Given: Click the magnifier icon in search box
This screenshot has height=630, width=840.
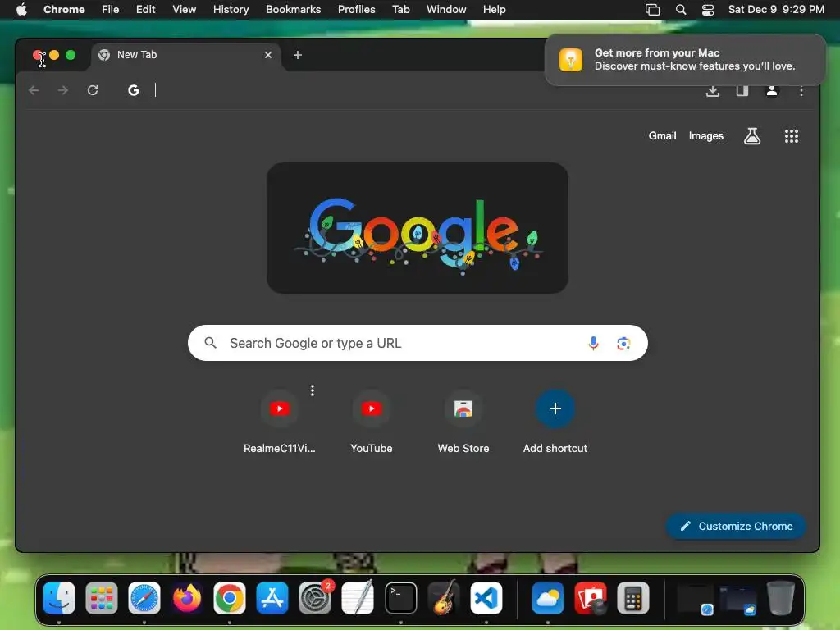Looking at the screenshot, I should (211, 343).
